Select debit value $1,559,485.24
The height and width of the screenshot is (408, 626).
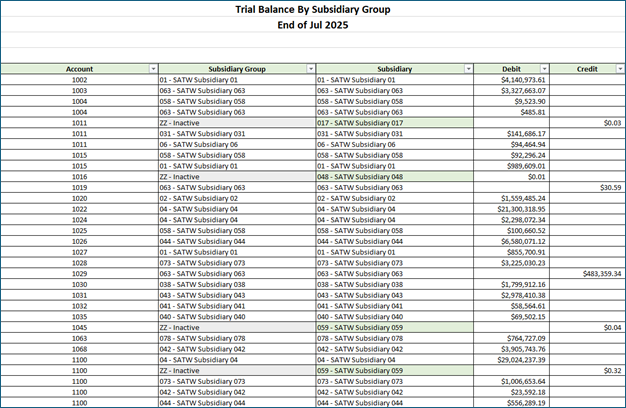511,198
